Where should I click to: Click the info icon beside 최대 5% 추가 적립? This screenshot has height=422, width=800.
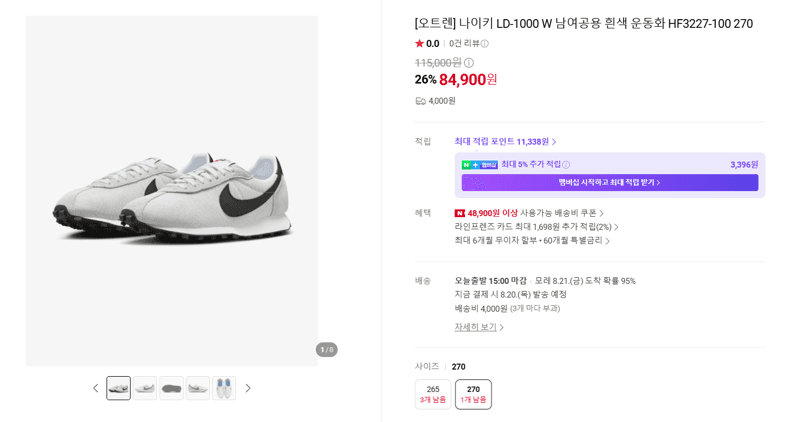(x=566, y=164)
